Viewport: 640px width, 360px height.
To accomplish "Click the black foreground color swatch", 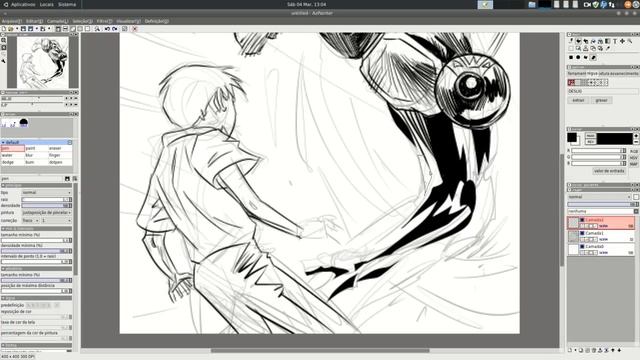I will click(x=572, y=137).
